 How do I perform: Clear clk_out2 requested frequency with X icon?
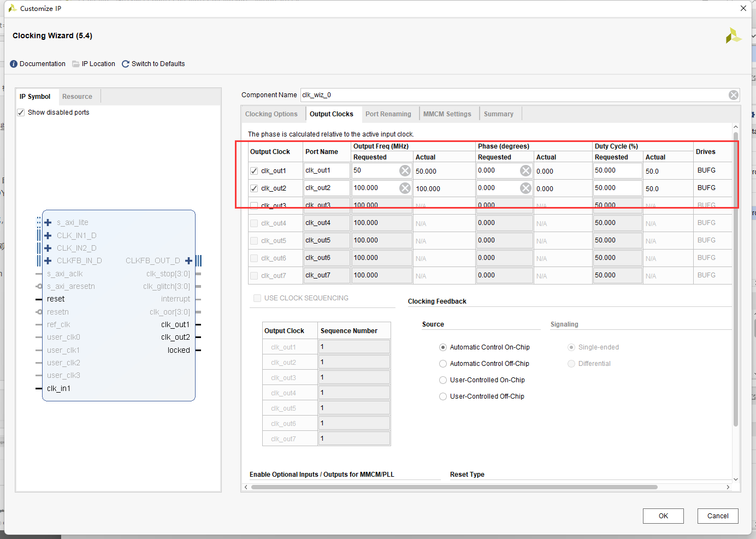click(x=405, y=188)
